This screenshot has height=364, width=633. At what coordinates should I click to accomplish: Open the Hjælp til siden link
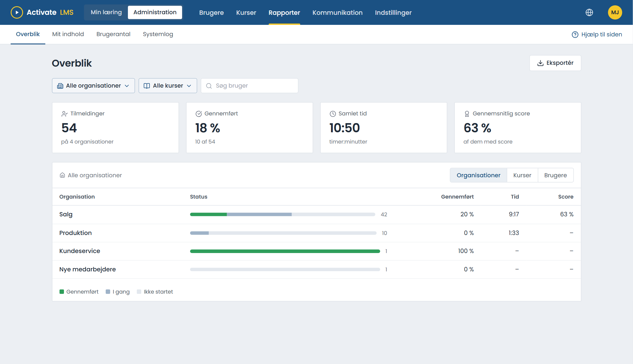(597, 35)
